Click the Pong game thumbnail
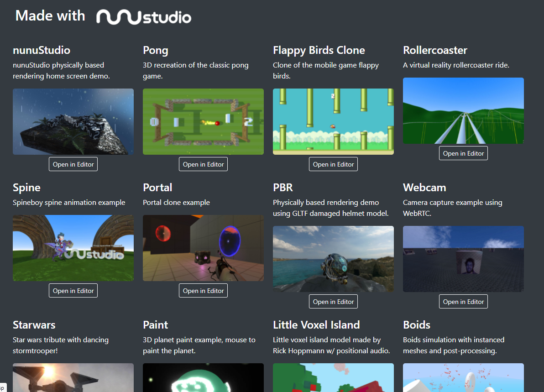Viewport: 544px width, 392px height. point(203,121)
